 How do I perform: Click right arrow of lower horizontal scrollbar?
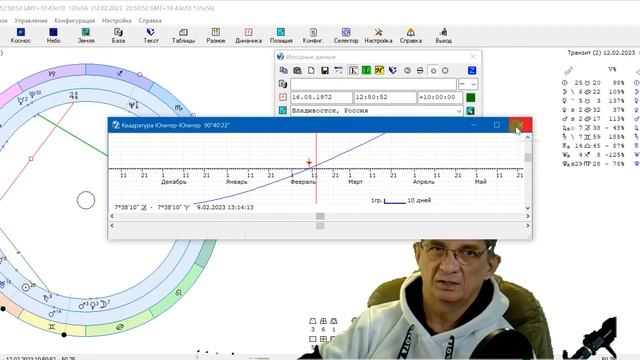point(528,226)
